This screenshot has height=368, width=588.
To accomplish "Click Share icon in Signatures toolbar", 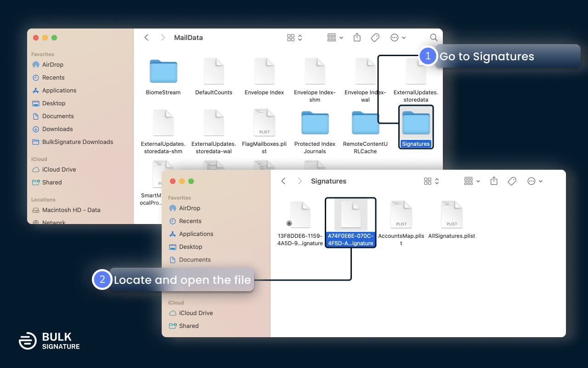I will [494, 181].
